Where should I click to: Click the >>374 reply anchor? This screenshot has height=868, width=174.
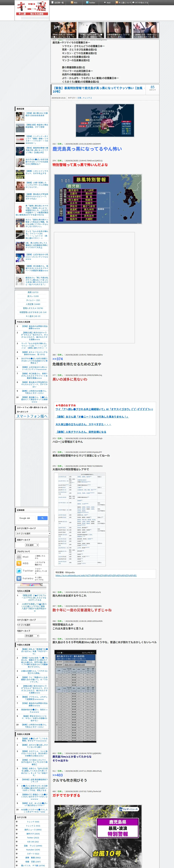(x=57, y=359)
